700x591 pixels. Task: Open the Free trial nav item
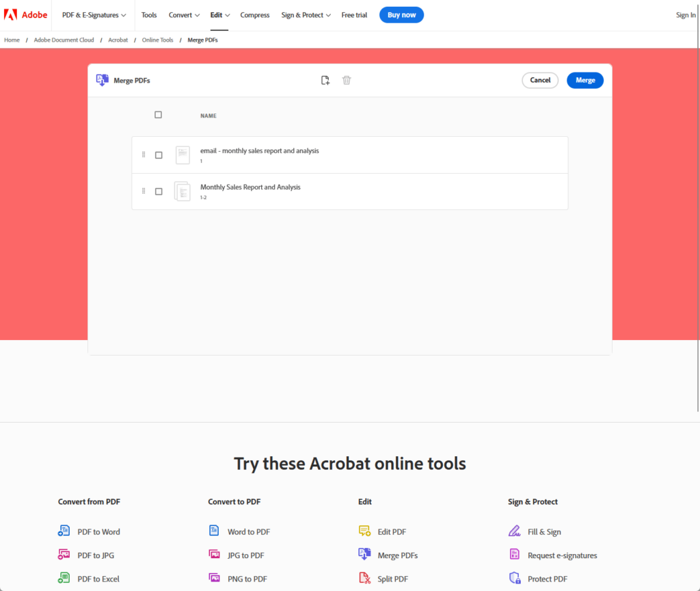pos(354,15)
